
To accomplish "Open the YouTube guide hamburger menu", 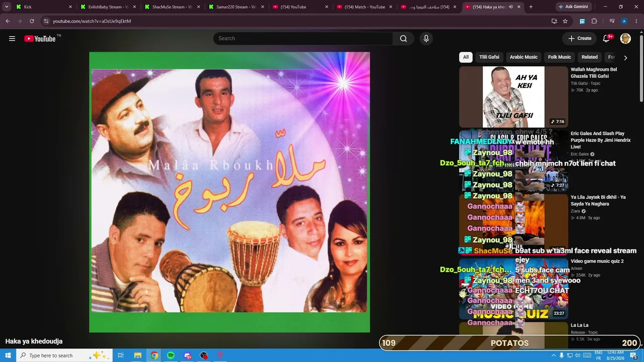I will (12, 39).
